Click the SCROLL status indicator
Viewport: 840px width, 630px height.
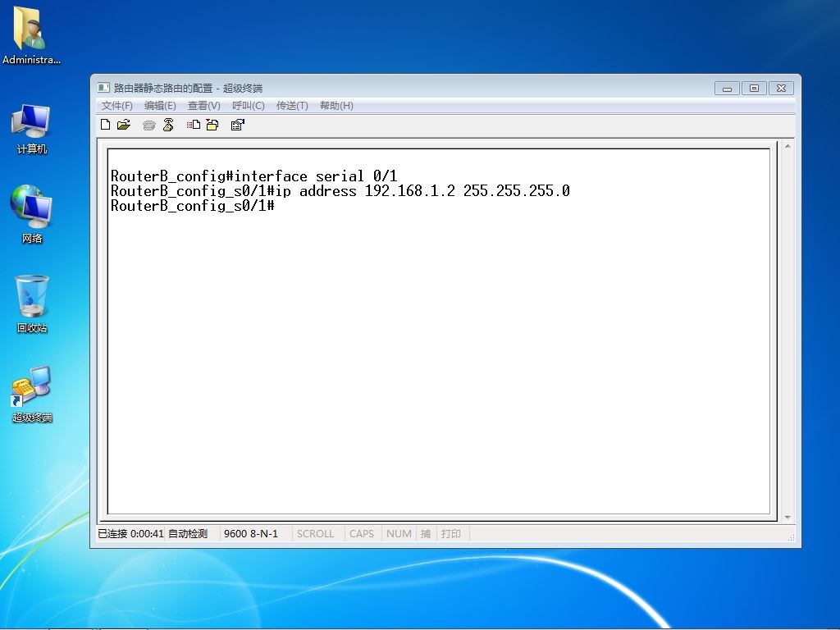click(x=315, y=533)
